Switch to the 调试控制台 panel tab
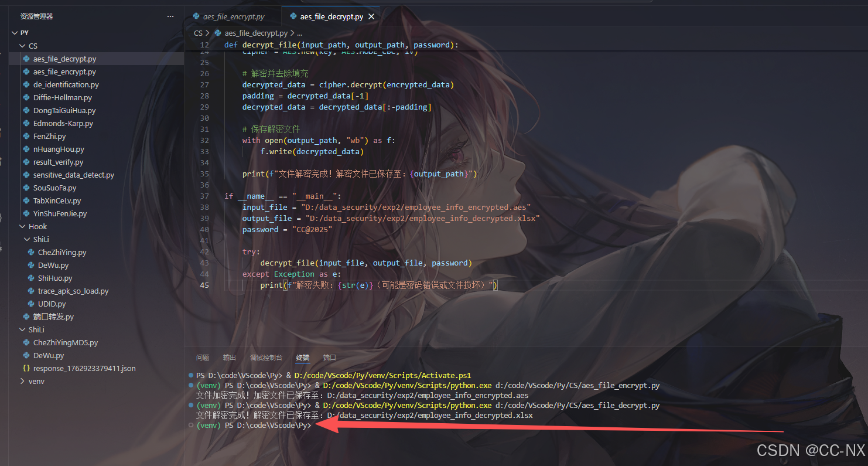868x466 pixels. click(x=266, y=358)
